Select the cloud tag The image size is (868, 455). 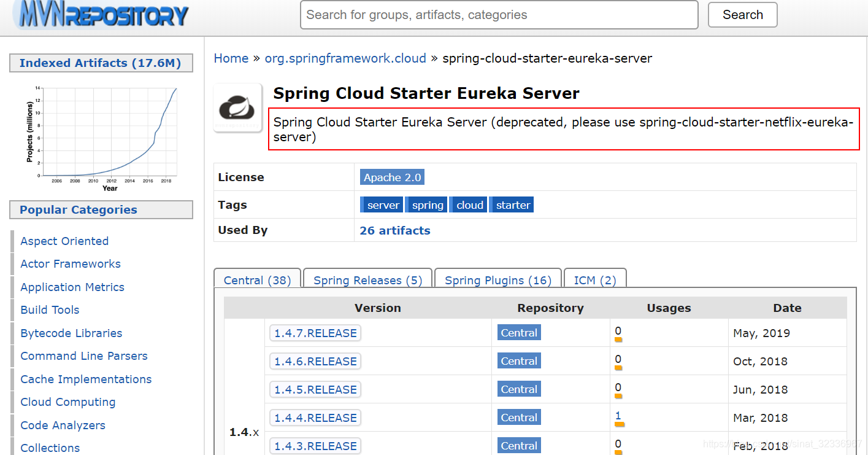point(469,205)
